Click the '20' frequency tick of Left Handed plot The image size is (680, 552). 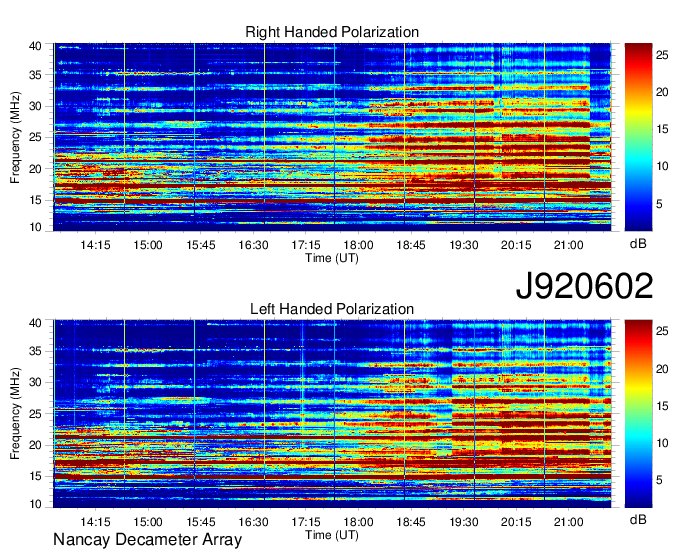(35, 445)
